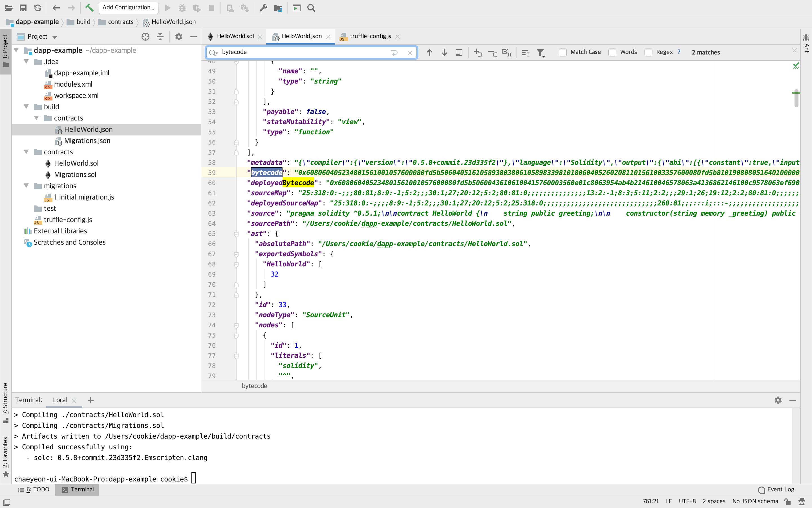812x508 pixels.
Task: Click the line separator LF status item
Action: pyautogui.click(x=668, y=501)
